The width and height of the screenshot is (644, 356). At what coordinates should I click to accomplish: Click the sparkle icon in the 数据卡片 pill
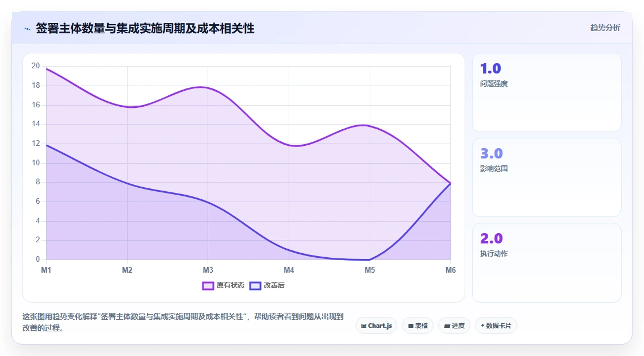pyautogui.click(x=482, y=326)
